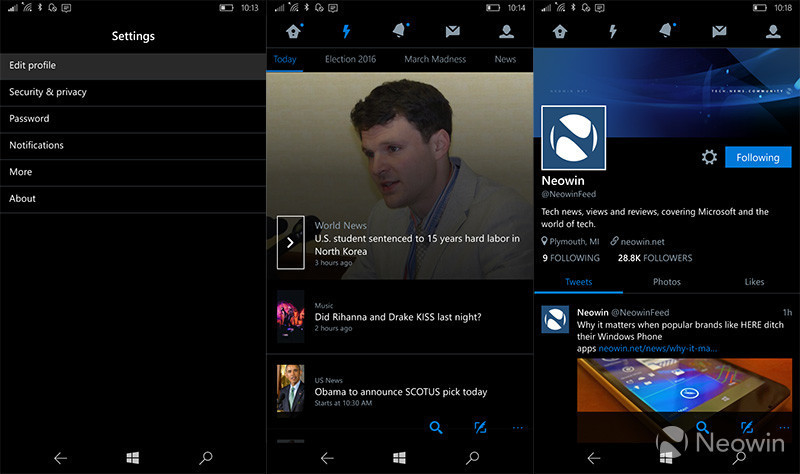Tap notifications bell in profile screen
The width and height of the screenshot is (800, 474).
(667, 31)
